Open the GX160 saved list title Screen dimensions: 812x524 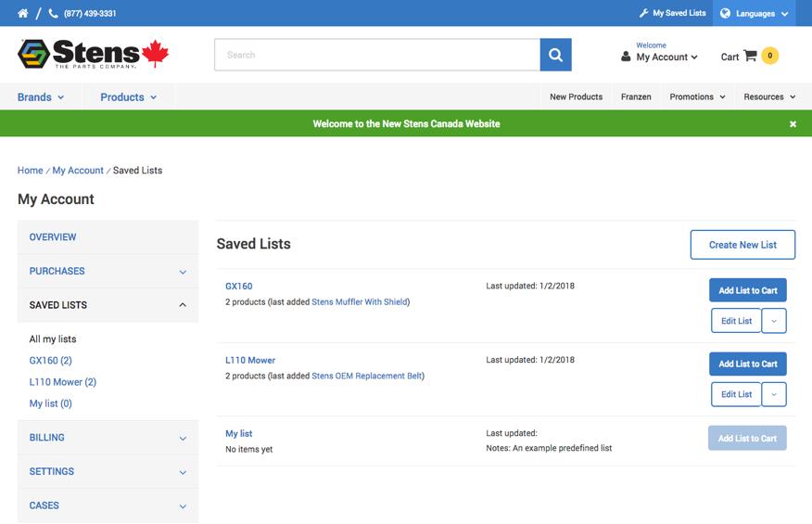coord(239,286)
